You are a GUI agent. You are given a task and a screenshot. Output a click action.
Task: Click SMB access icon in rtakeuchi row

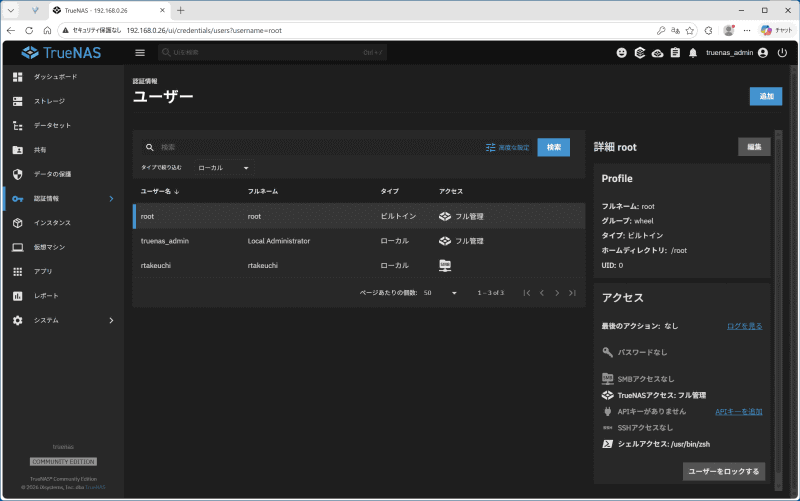click(x=445, y=265)
